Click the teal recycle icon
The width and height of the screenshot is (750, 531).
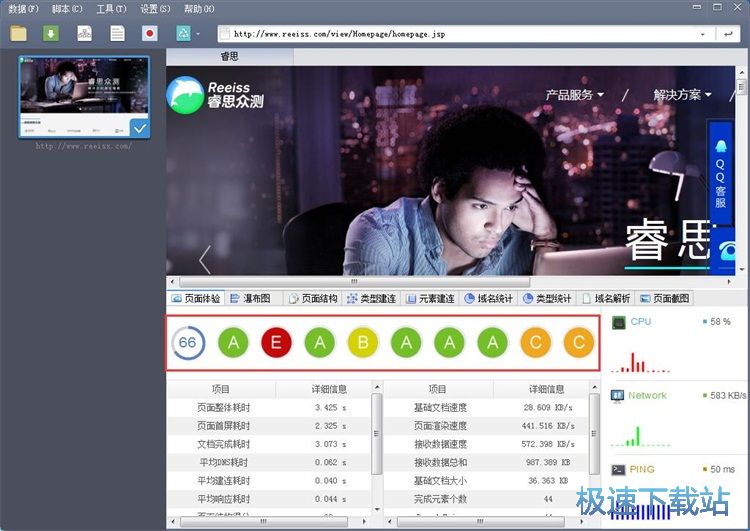coord(183,33)
